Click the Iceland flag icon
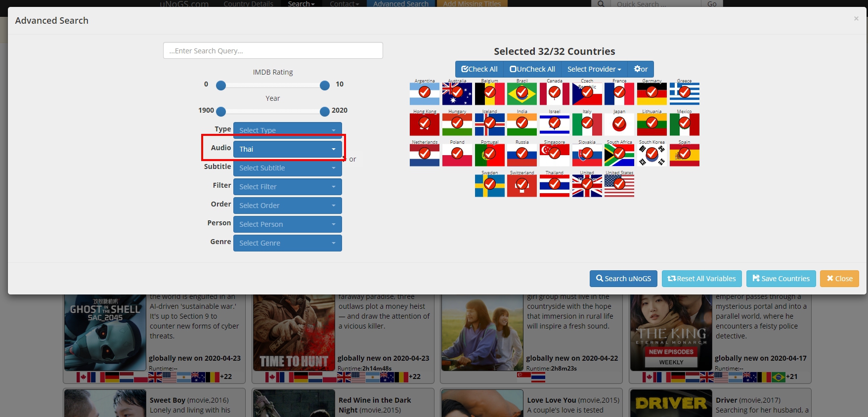Viewport: 868px width, 417px height. (490, 124)
